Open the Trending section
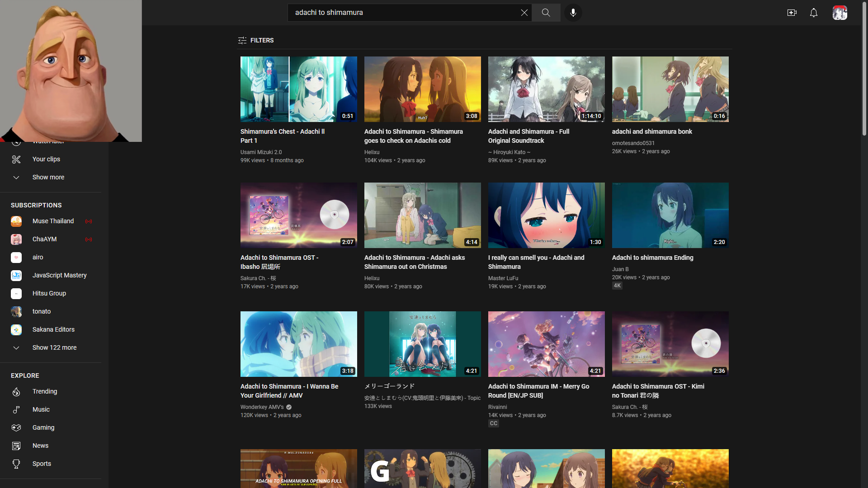 45,391
